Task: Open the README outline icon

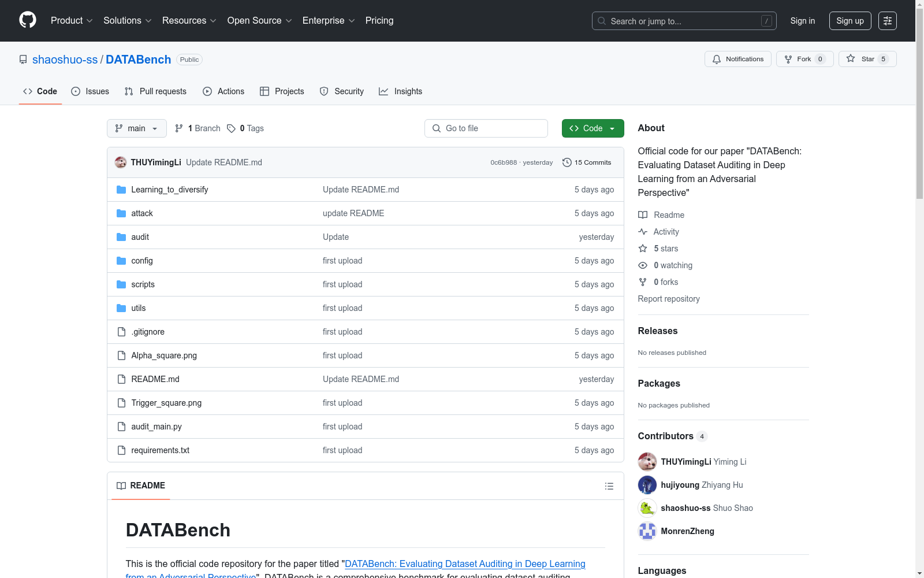Action: click(x=609, y=486)
